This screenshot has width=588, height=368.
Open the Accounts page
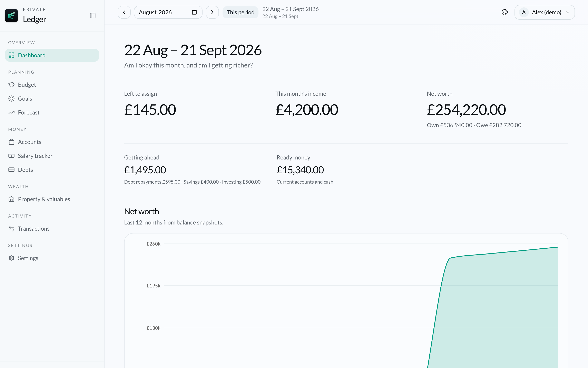click(52, 142)
